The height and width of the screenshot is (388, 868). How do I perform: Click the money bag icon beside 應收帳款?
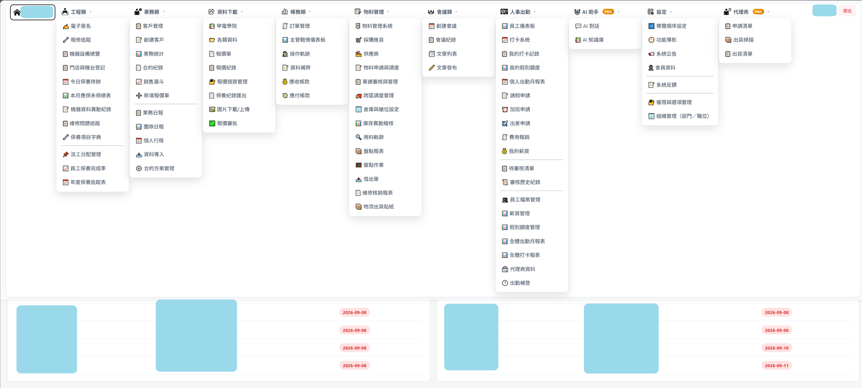285,82
